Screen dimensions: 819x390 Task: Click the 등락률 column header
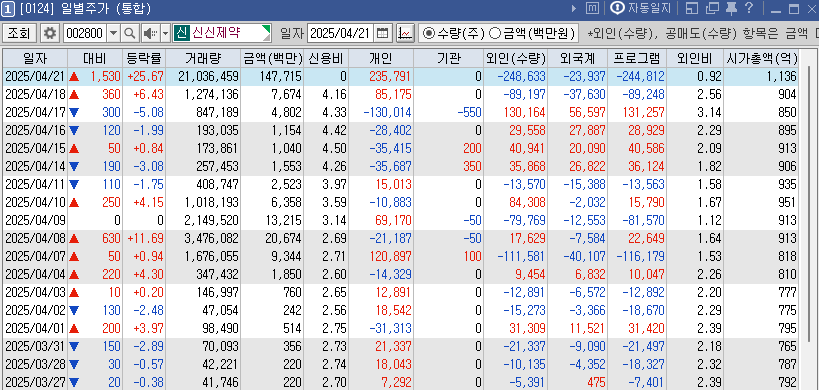click(x=144, y=58)
